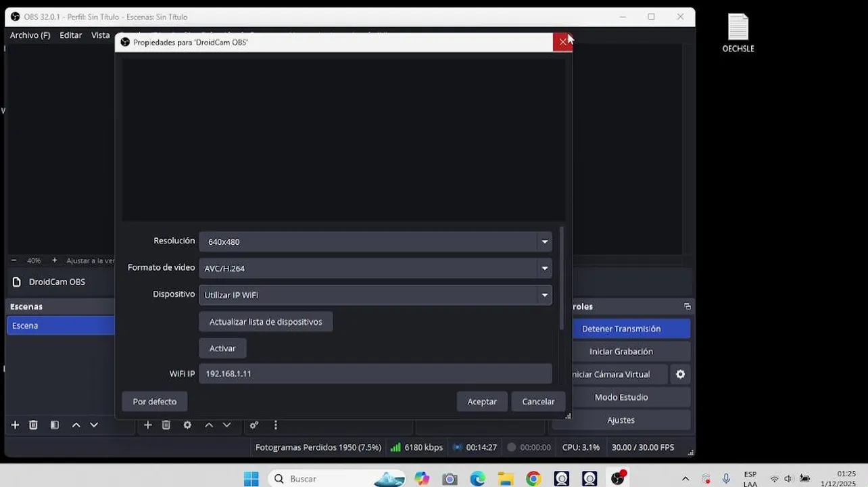Move the source up in the sources toolbar
This screenshot has width=868, height=487.
pos(209,425)
